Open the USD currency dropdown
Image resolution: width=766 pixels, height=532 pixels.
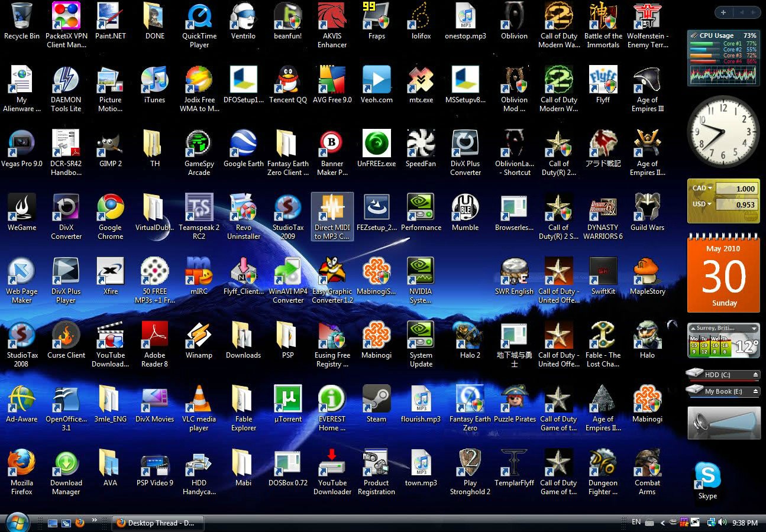702,204
